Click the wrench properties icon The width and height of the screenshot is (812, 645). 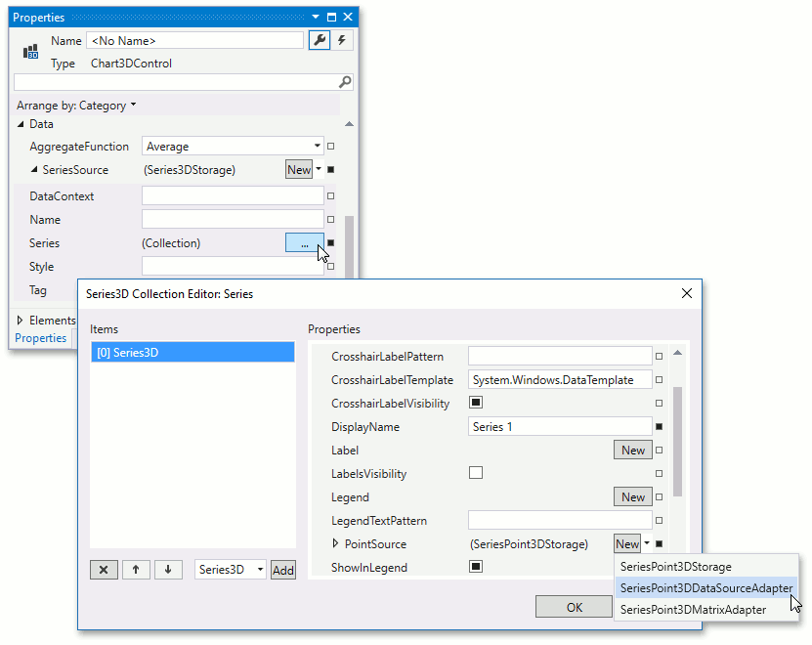(x=320, y=40)
